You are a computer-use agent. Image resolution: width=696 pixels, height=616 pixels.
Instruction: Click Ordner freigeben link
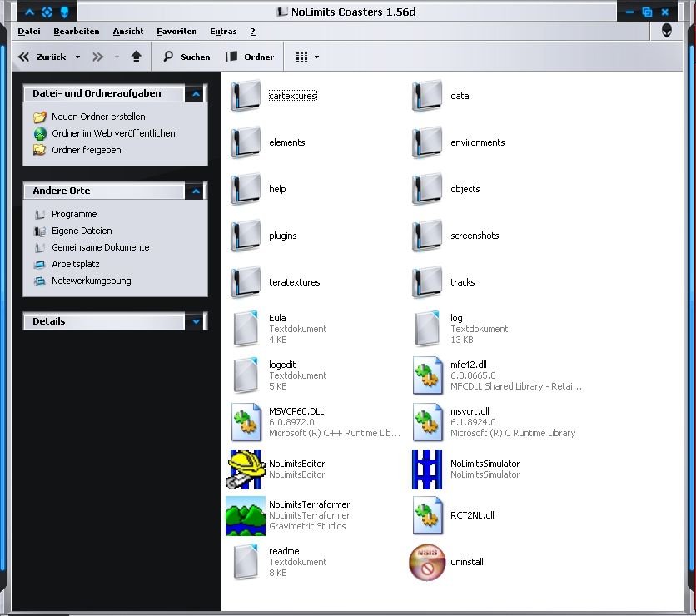(x=87, y=150)
